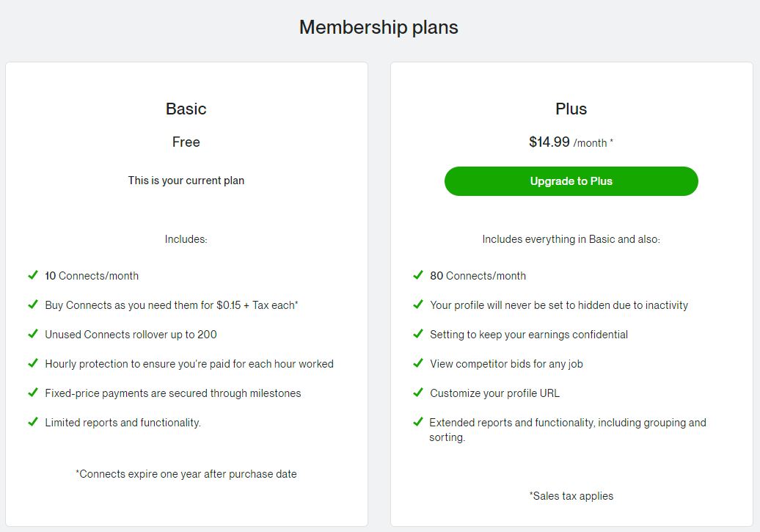Screen dimensions: 760x532
Task: Click the Sales tax applies footnote
Action: (x=571, y=496)
